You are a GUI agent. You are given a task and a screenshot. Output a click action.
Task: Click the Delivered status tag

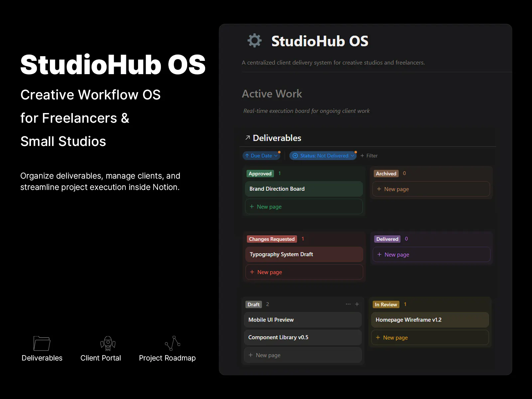[387, 239]
